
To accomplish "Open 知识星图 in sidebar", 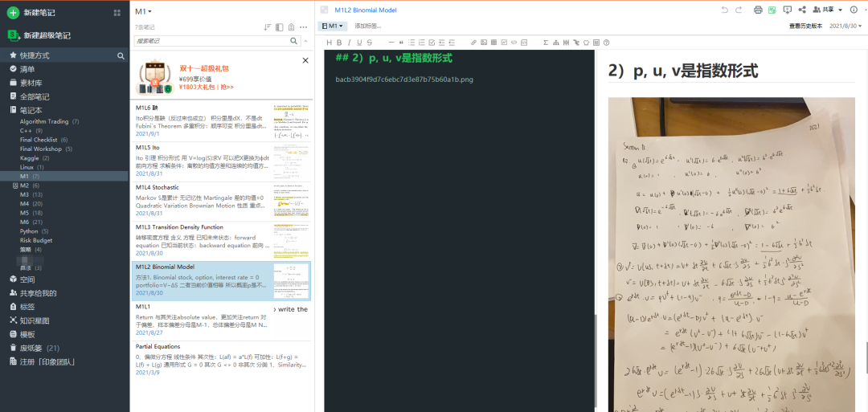I will click(35, 320).
